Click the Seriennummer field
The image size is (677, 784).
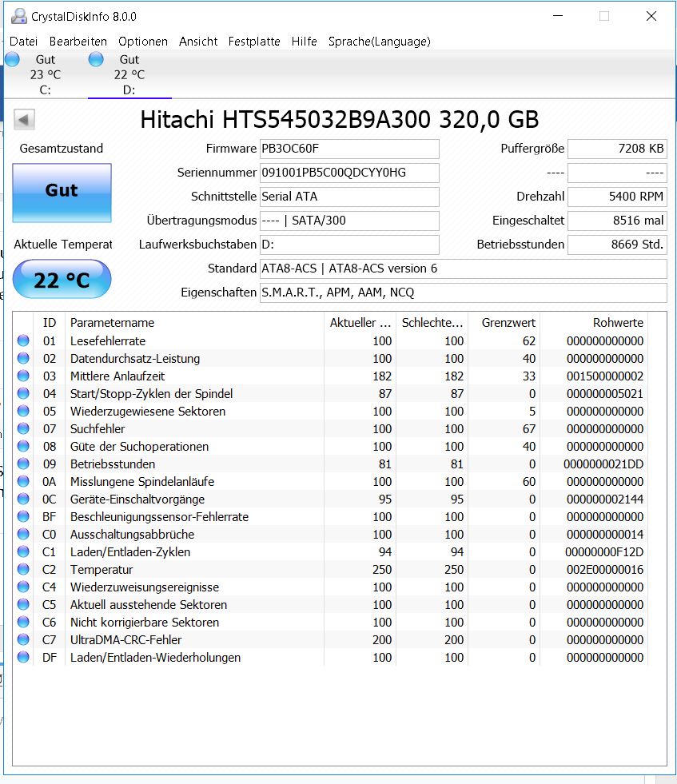349,173
